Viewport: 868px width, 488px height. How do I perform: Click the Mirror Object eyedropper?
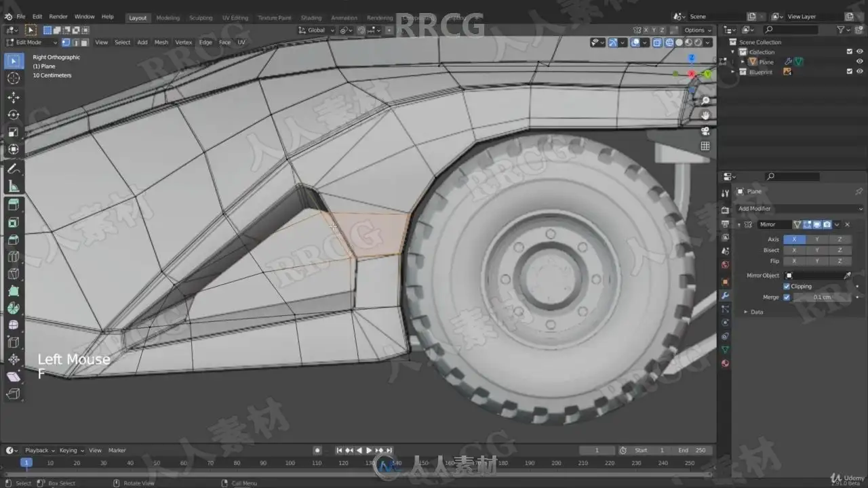point(847,275)
